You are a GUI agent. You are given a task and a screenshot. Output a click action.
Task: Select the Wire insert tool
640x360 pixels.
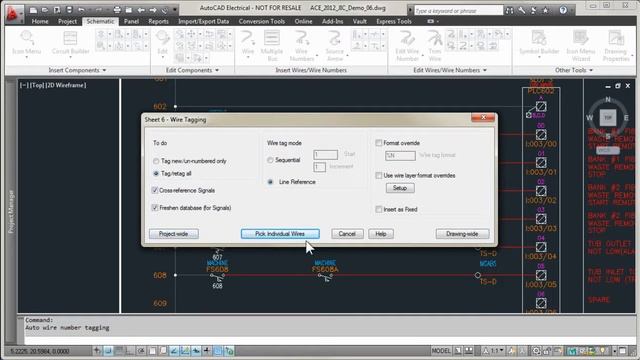pos(247,42)
